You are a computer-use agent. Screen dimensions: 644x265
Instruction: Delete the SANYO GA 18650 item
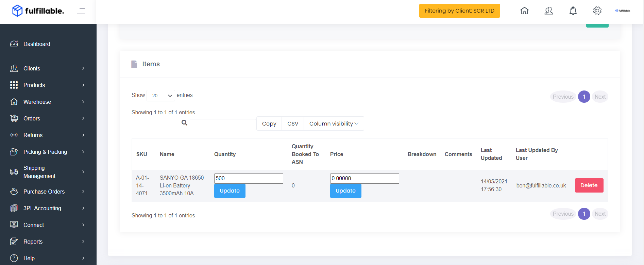coord(589,185)
